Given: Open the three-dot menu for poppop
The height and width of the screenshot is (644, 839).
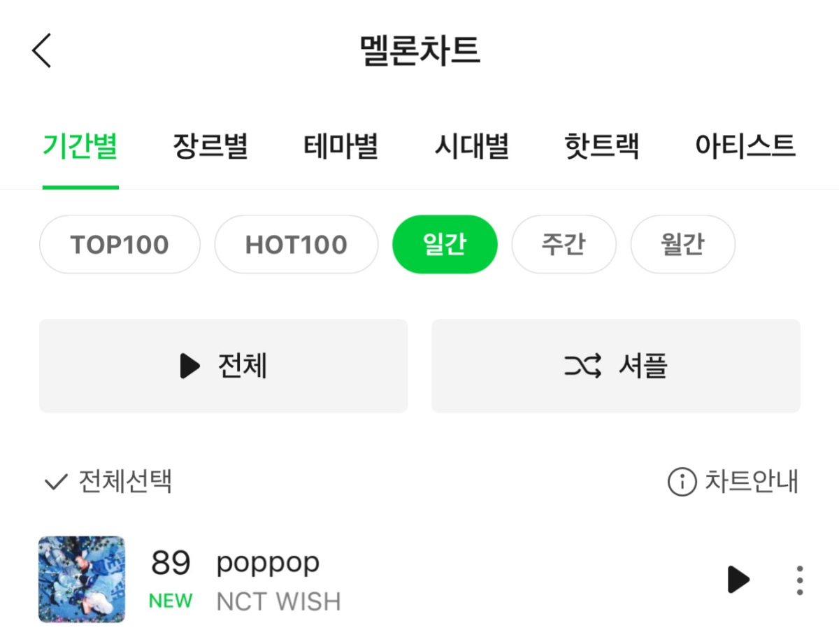Looking at the screenshot, I should (800, 580).
